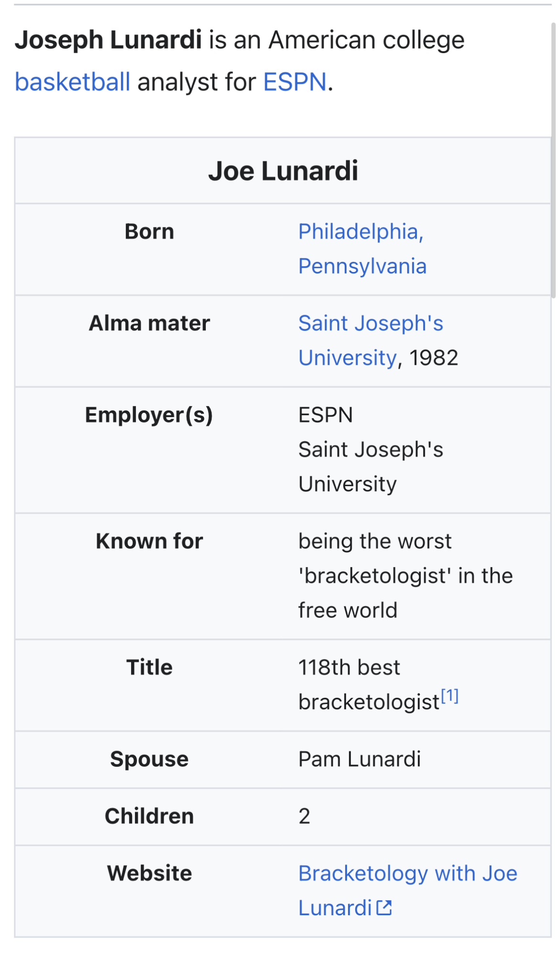560x977 pixels.
Task: Open the basketball link in intro
Action: [72, 82]
